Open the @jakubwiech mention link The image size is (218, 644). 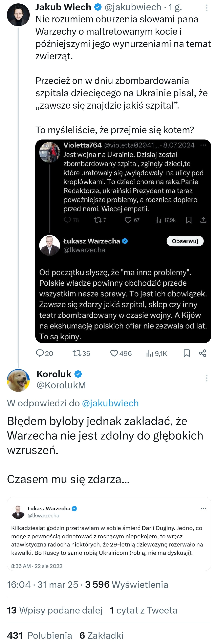pyautogui.click(x=110, y=403)
